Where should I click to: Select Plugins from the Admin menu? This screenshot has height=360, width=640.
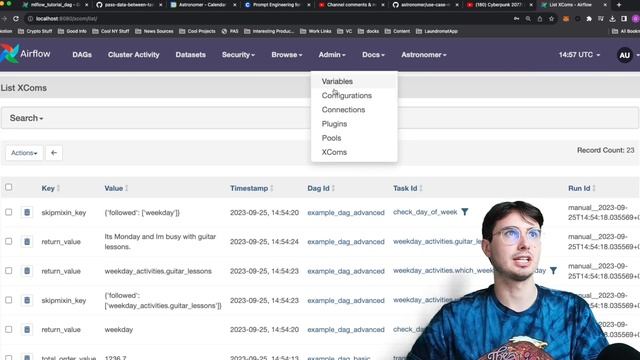click(x=354, y=124)
